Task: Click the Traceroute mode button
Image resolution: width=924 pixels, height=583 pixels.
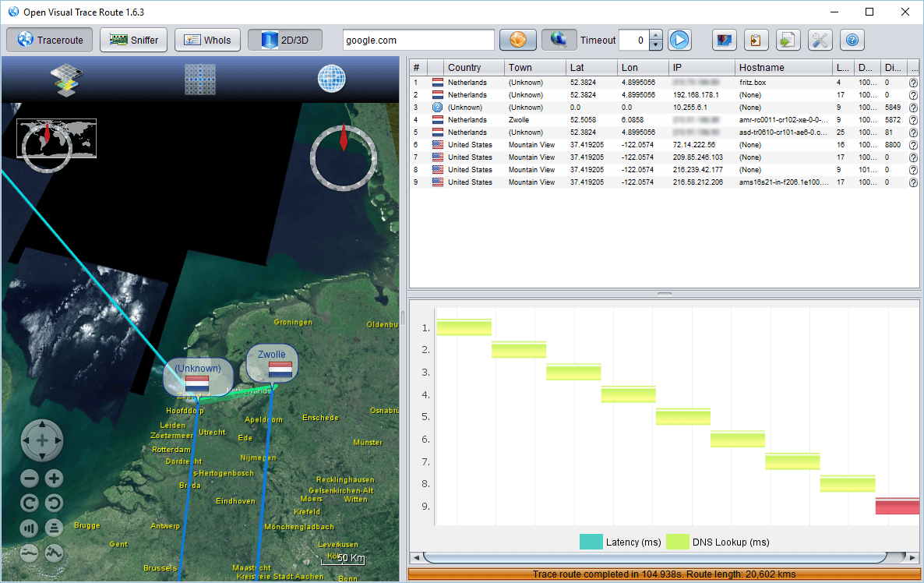Action: click(50, 40)
